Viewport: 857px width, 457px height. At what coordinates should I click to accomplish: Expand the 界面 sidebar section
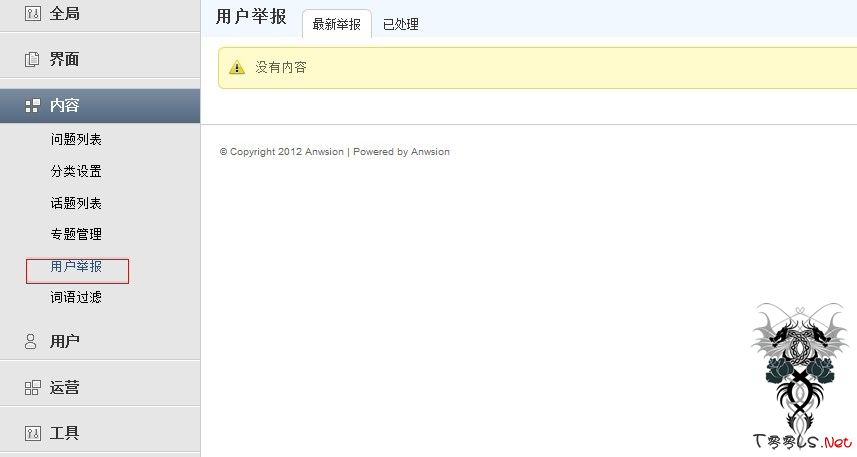[100, 59]
